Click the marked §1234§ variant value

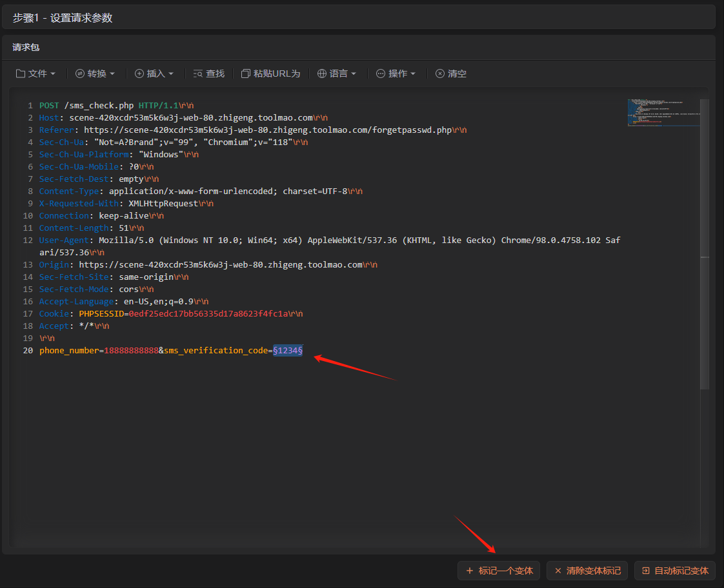point(288,351)
